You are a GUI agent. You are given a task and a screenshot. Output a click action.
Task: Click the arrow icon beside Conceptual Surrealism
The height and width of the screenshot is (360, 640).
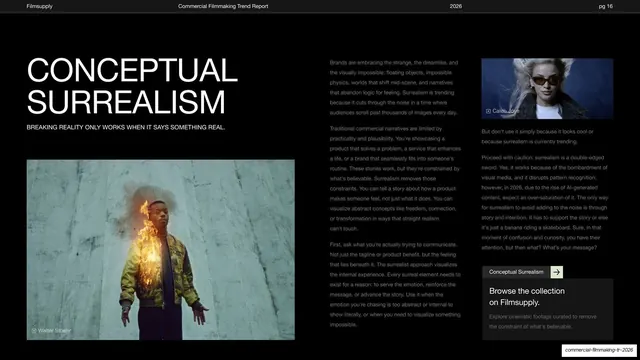[x=557, y=272]
